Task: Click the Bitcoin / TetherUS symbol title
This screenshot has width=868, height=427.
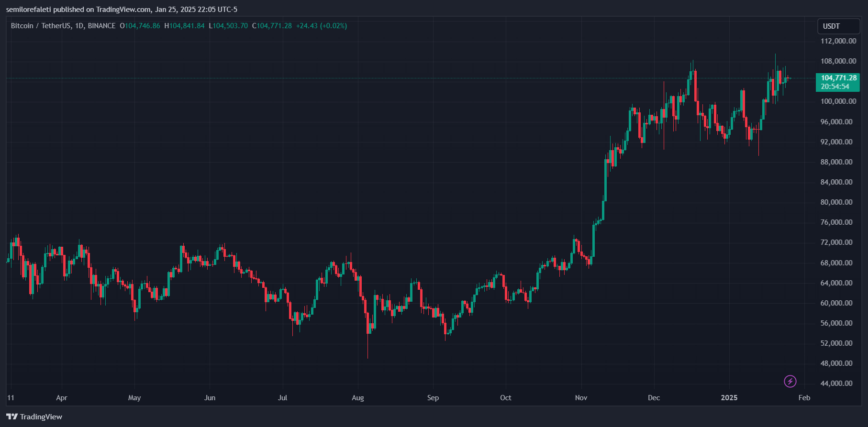Action: (x=41, y=26)
